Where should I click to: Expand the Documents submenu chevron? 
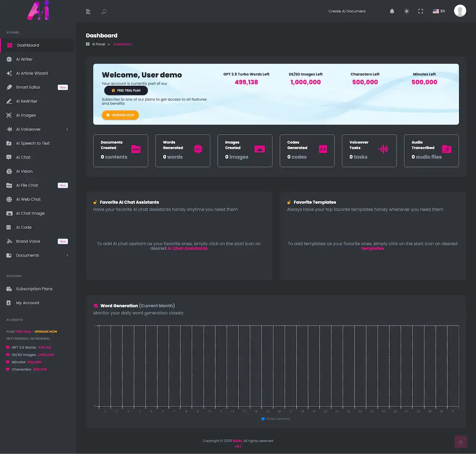click(x=67, y=255)
